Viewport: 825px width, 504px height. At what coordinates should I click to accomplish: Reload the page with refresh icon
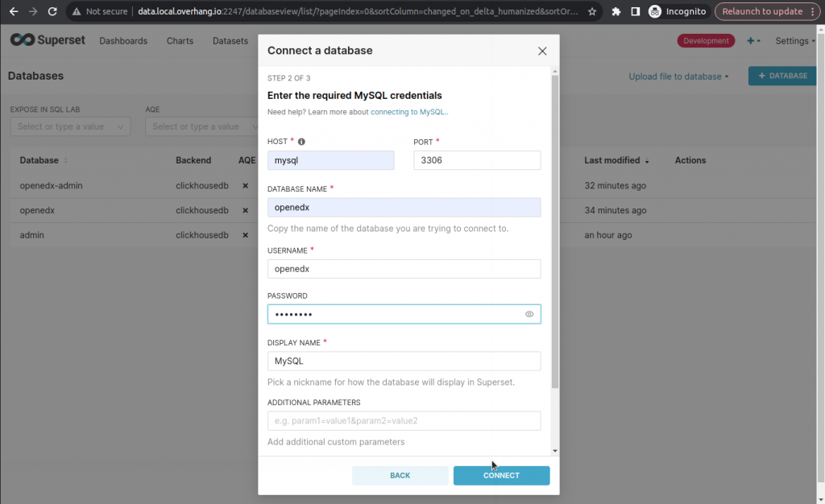point(52,11)
